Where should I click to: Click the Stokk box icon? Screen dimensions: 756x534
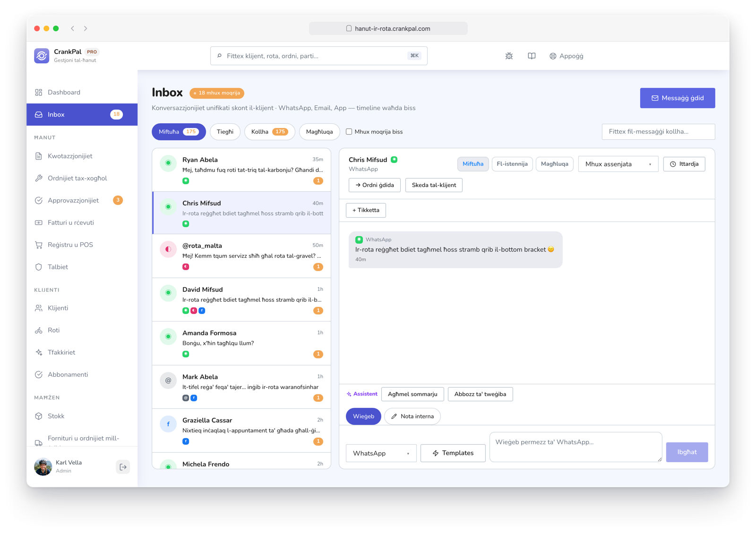(x=39, y=416)
